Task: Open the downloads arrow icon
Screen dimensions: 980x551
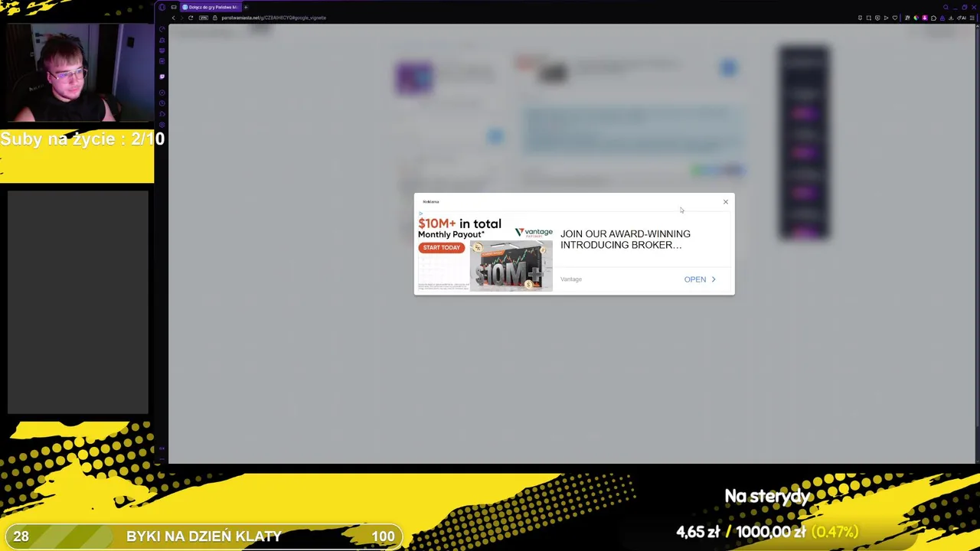Action: click(x=951, y=18)
